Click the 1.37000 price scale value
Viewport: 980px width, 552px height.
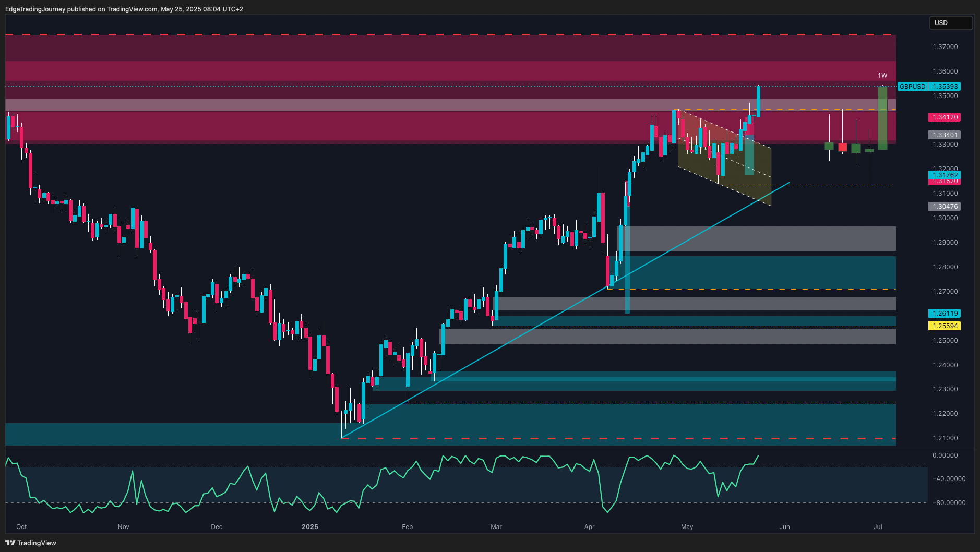click(945, 47)
